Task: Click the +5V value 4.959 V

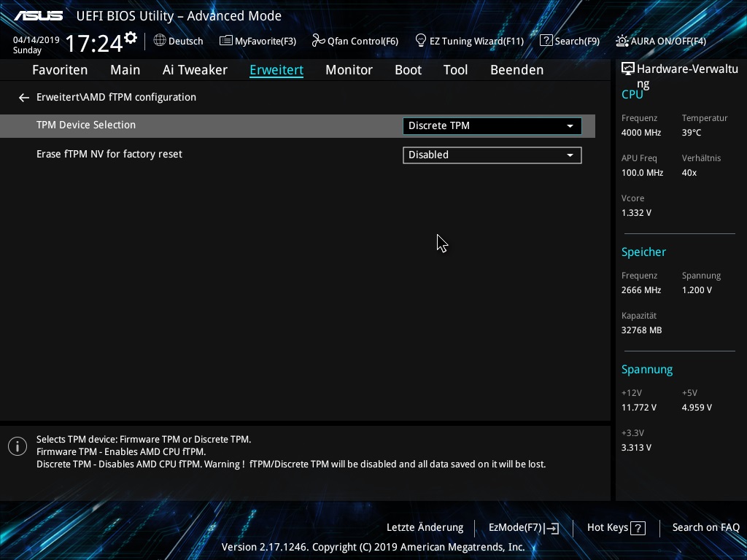Action: [697, 408]
